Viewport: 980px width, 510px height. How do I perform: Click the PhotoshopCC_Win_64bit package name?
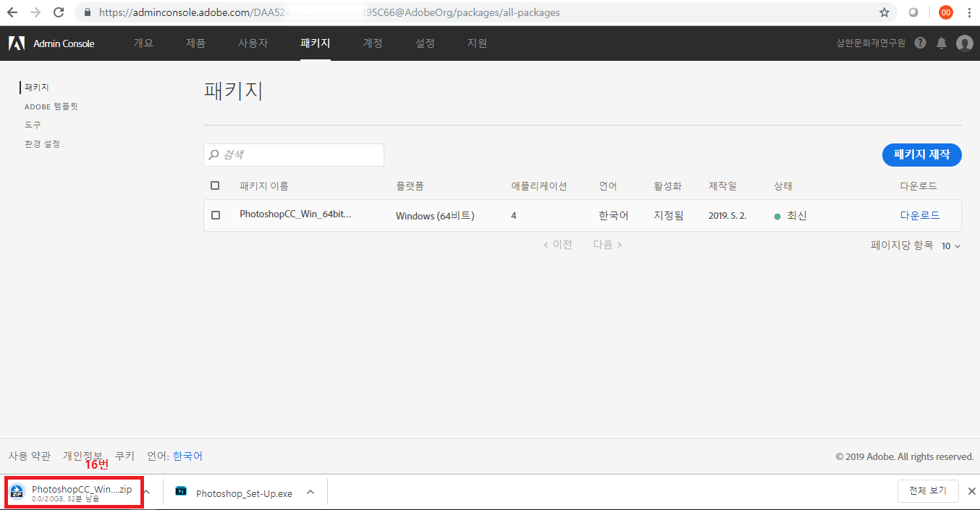pos(295,214)
